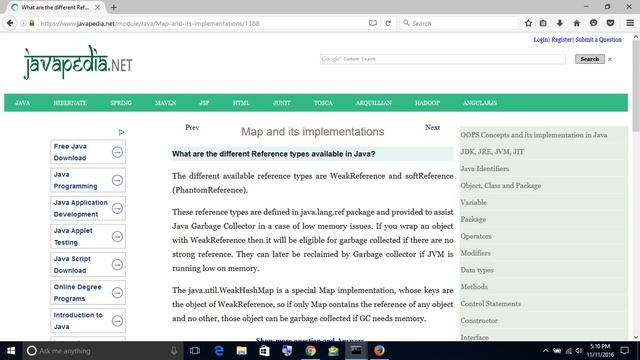Click the Firefox Search box
The image size is (640, 360).
pyautogui.click(x=459, y=23)
